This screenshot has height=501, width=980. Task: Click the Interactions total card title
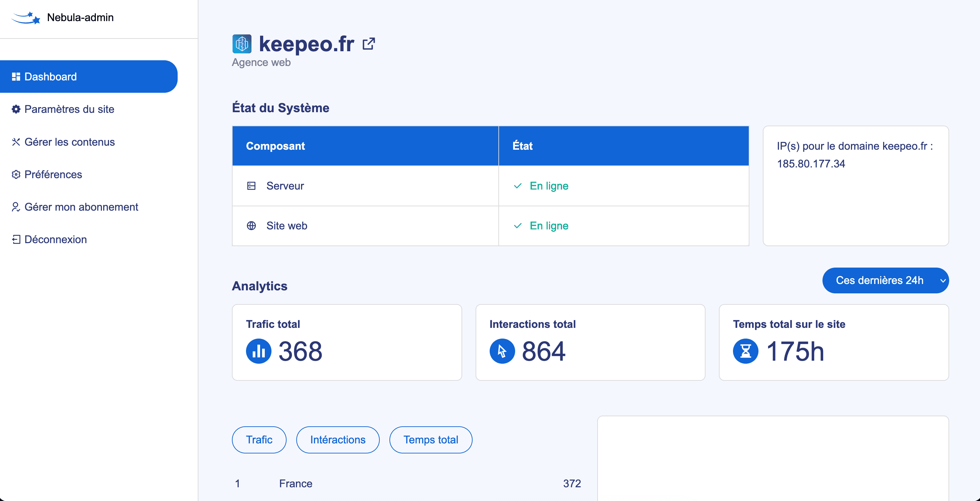coord(533,324)
